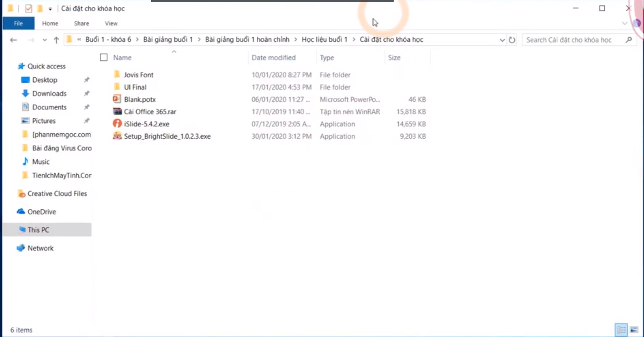Expand chevron after Buổi 1 - khóa 6

coord(137,40)
